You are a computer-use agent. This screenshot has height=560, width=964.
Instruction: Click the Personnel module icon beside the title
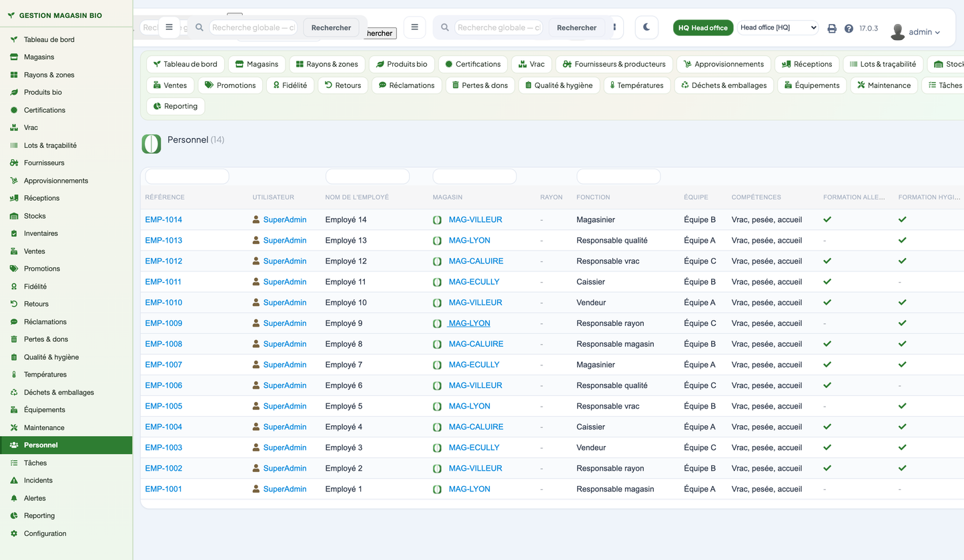point(151,144)
